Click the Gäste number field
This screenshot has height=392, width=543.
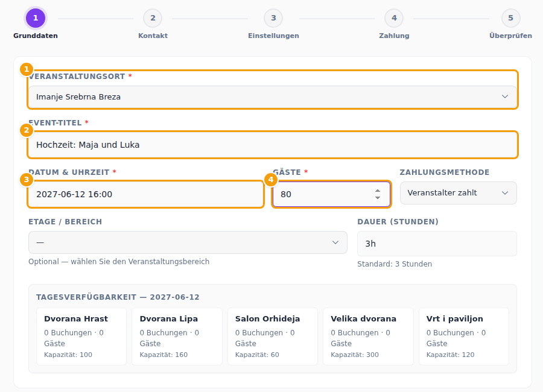pos(331,194)
